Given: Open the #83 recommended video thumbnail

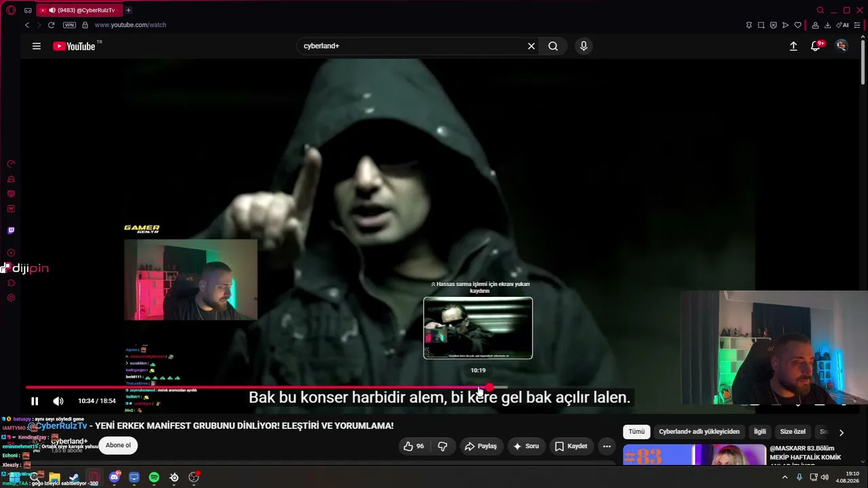Looking at the screenshot, I should (694, 455).
